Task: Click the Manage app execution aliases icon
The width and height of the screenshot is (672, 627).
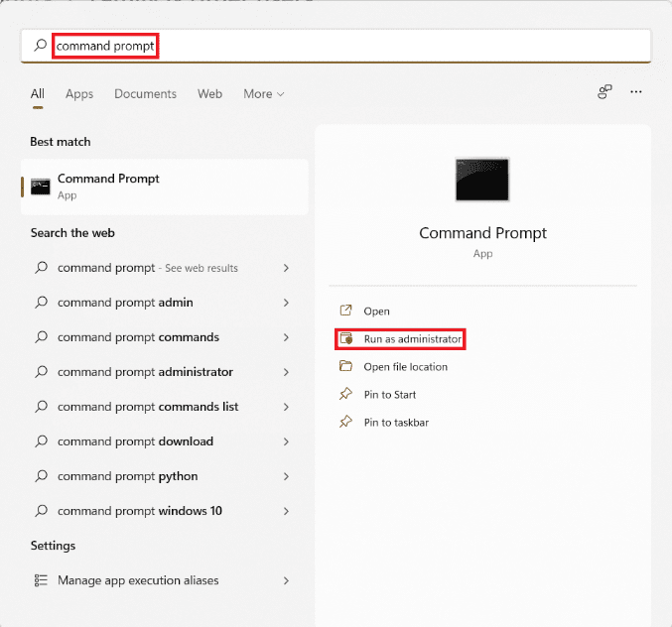Action: coord(41,580)
